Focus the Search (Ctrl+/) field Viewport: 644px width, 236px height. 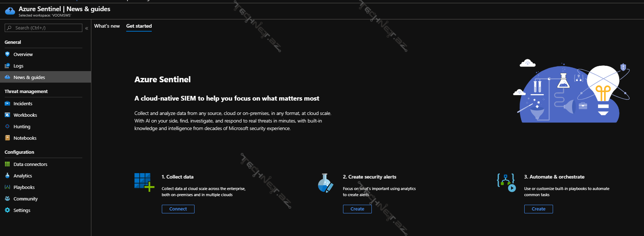point(44,28)
